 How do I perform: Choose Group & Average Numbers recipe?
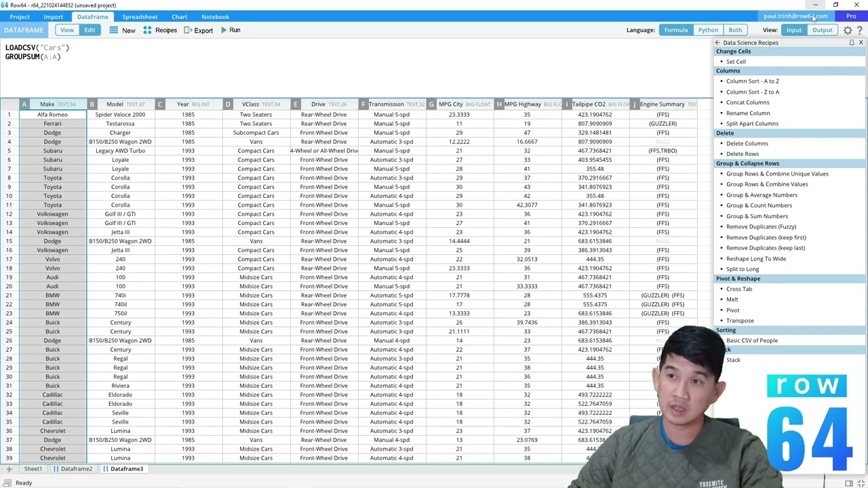[762, 195]
